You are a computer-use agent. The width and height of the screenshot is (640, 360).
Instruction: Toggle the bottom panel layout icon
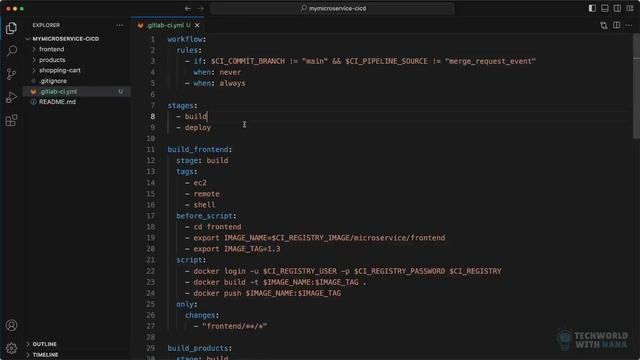605,8
